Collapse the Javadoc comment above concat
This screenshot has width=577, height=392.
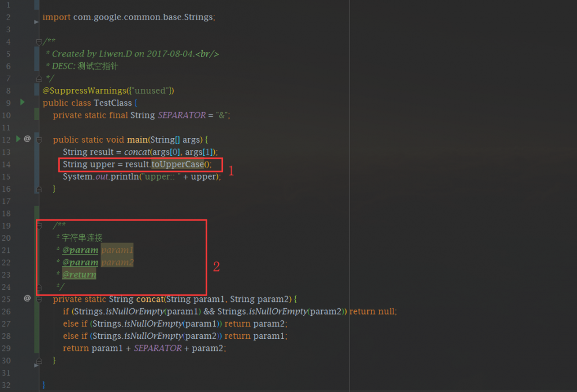click(x=39, y=225)
